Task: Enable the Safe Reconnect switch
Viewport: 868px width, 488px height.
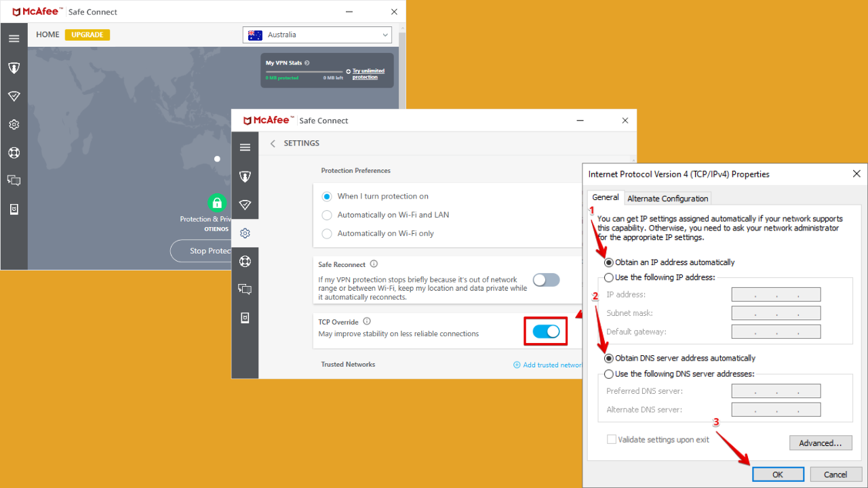Action: [x=546, y=280]
